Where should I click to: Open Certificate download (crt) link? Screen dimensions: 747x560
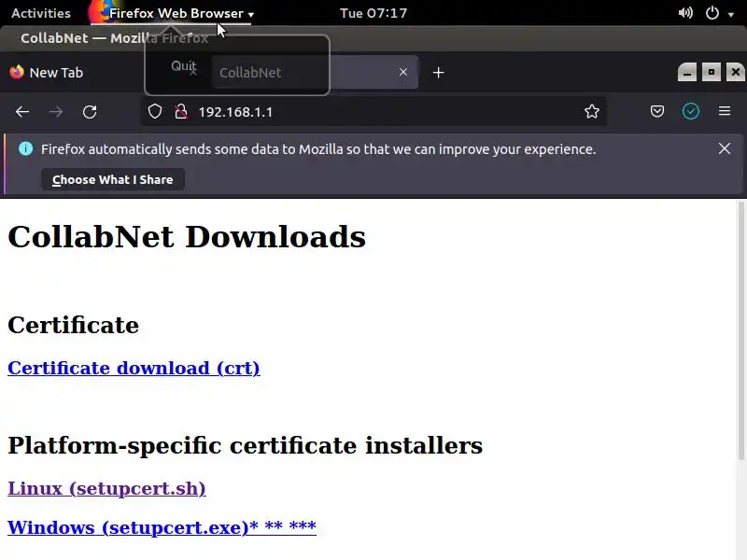click(134, 368)
